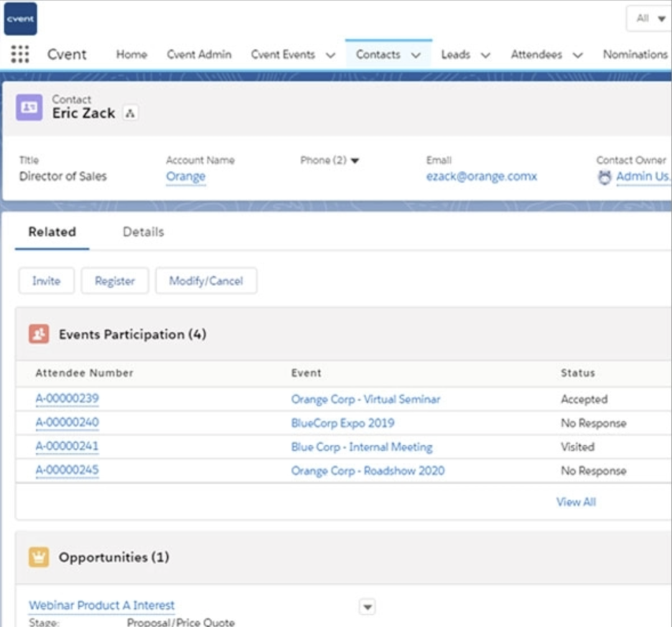
Task: Open the All search scope dropdown
Action: tap(650, 19)
